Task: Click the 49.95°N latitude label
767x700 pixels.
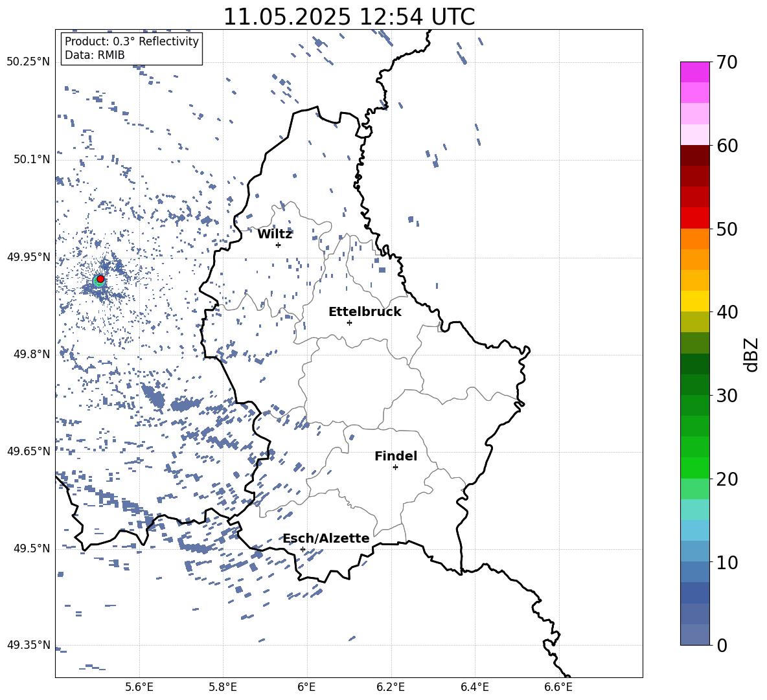Action: click(29, 257)
